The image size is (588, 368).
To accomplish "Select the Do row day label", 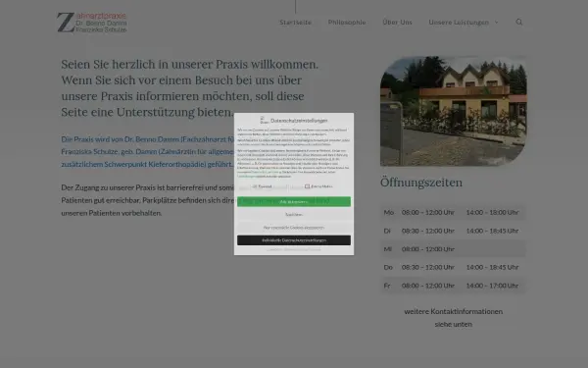I will click(388, 267).
